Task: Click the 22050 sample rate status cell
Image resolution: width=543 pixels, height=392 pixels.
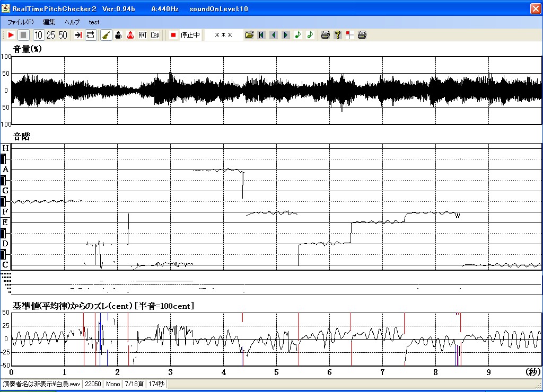Action: pos(93,384)
